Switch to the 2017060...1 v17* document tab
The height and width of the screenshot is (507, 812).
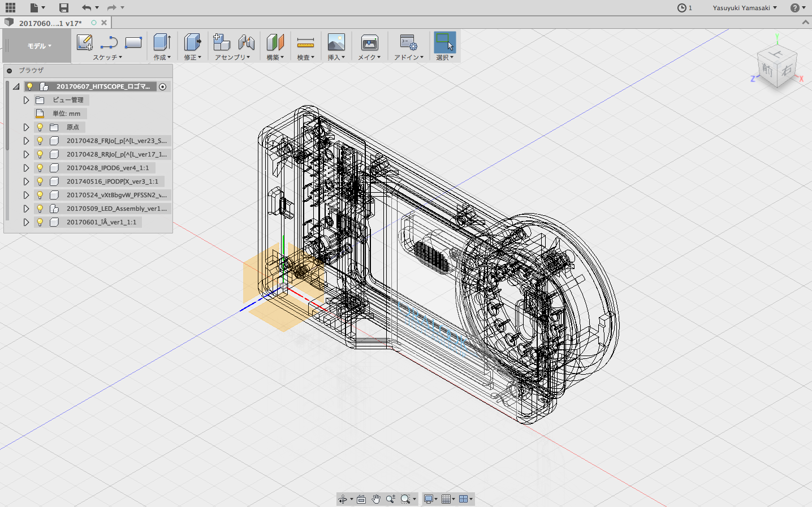tap(50, 23)
